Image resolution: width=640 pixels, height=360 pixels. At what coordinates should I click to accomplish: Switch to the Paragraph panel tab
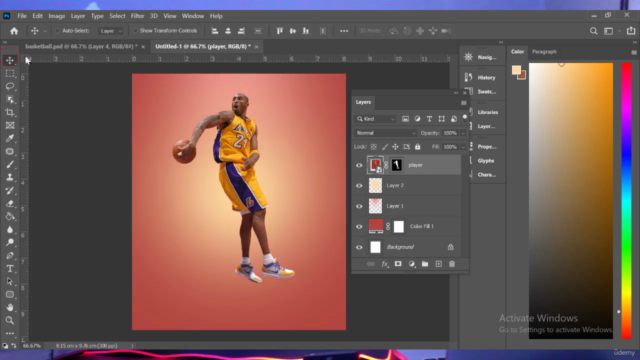(x=544, y=52)
